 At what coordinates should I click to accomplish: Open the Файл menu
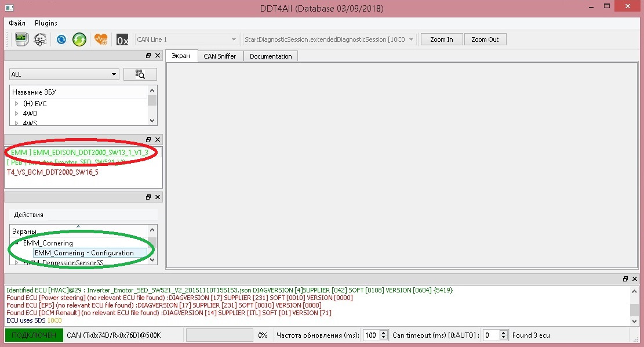click(x=17, y=23)
